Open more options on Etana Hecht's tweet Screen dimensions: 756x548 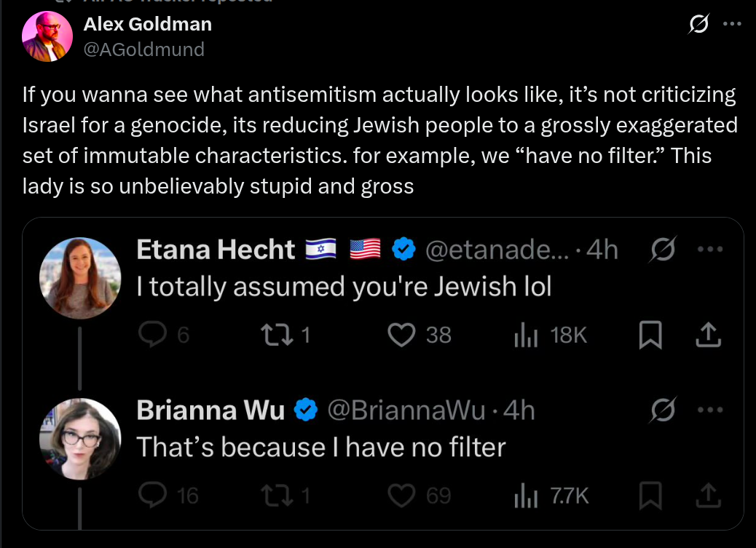(708, 250)
